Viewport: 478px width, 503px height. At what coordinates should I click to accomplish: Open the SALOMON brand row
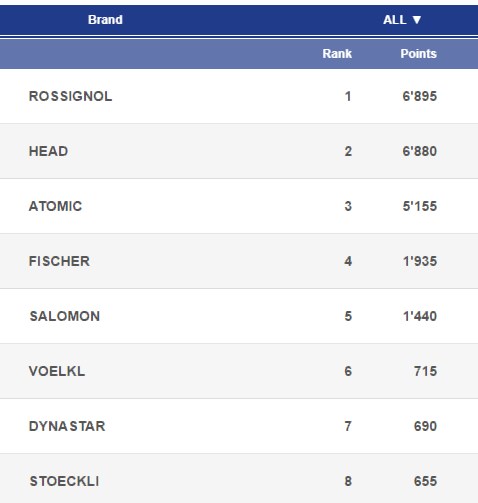coord(239,316)
